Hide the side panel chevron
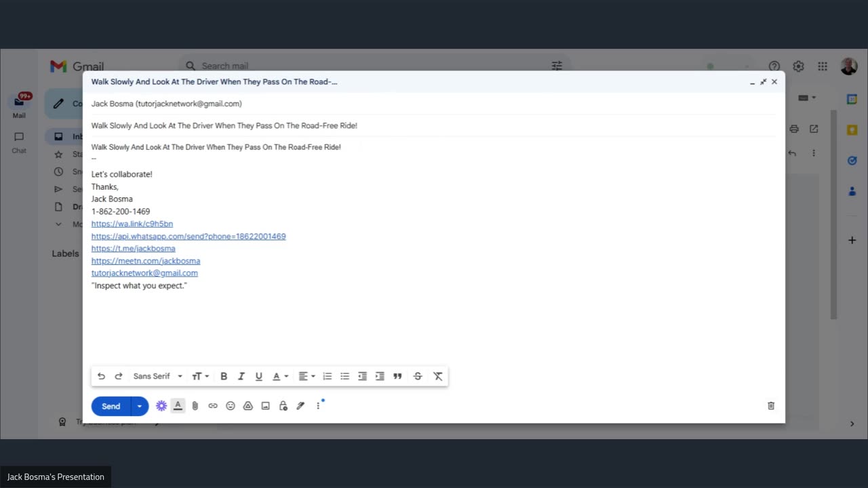This screenshot has width=868, height=488. [x=852, y=424]
